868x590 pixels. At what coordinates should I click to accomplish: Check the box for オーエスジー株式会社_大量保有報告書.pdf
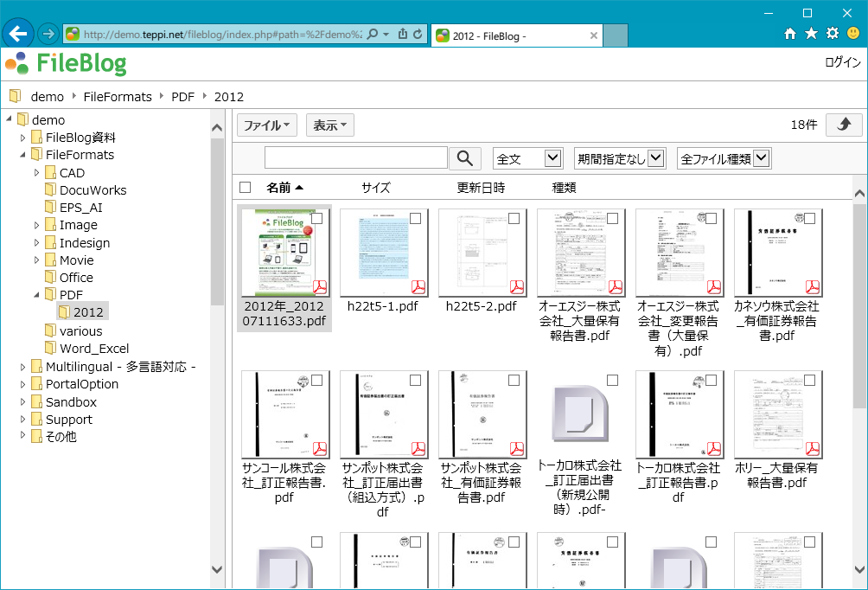click(x=612, y=218)
